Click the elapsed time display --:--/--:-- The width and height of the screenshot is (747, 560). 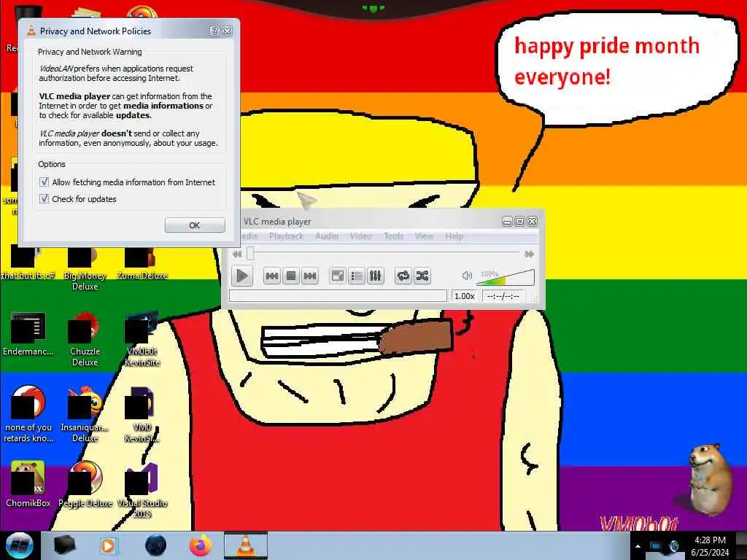[x=503, y=296]
